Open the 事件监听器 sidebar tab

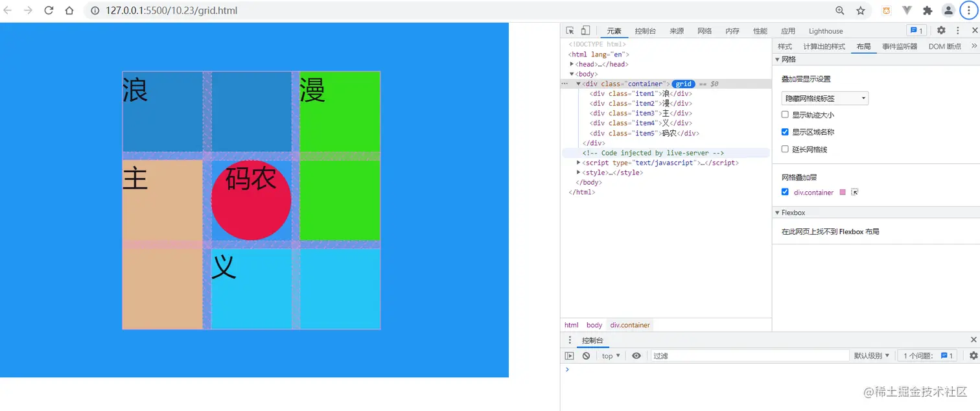click(x=900, y=47)
